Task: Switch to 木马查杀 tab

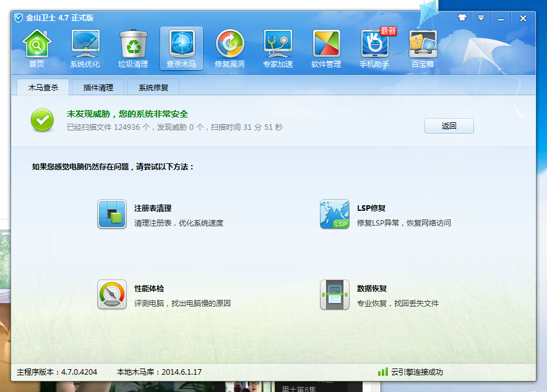Action: coord(43,87)
